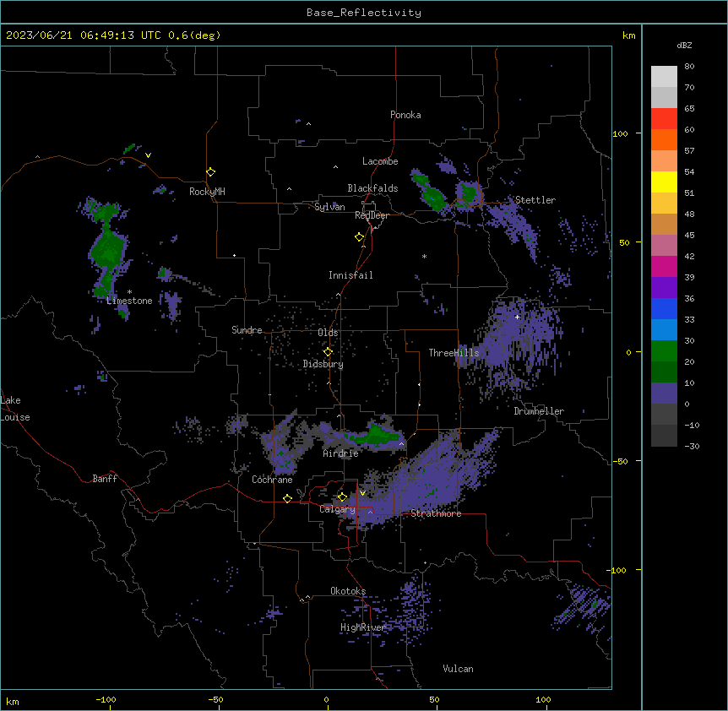Image resolution: width=728 pixels, height=711 pixels.
Task: Select the magenta 39-42 dBZ legend swatch
Action: [664, 266]
